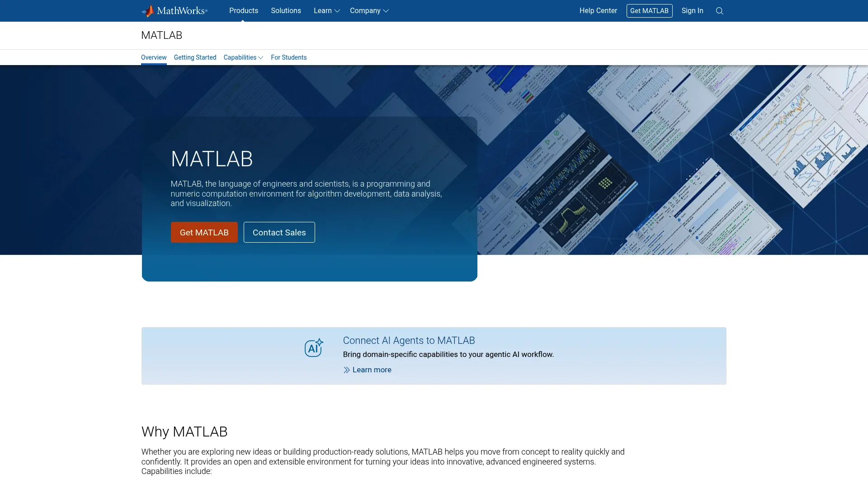Follow the Learn more link
The width and height of the screenshot is (868, 488).
click(372, 370)
